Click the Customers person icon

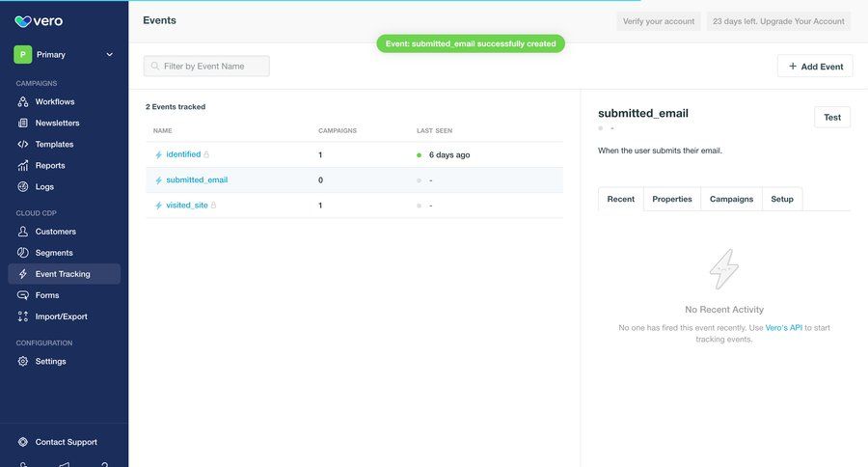[23, 231]
